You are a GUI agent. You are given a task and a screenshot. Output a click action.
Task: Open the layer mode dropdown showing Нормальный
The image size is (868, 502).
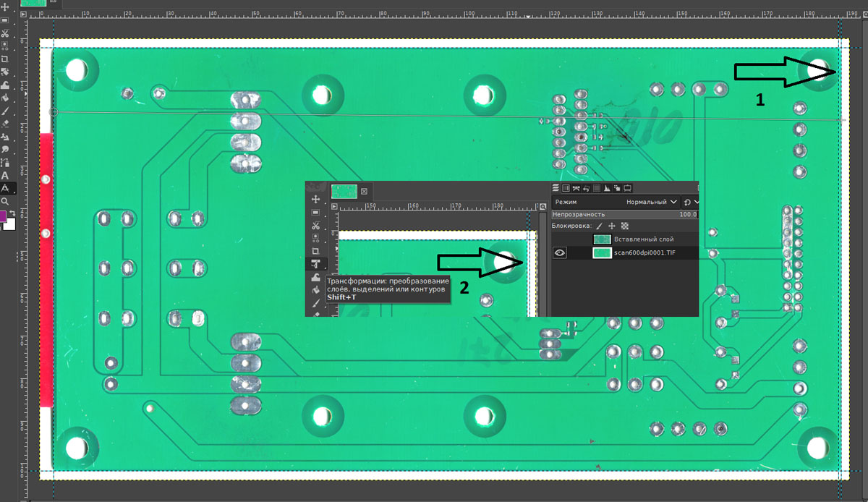(x=651, y=203)
